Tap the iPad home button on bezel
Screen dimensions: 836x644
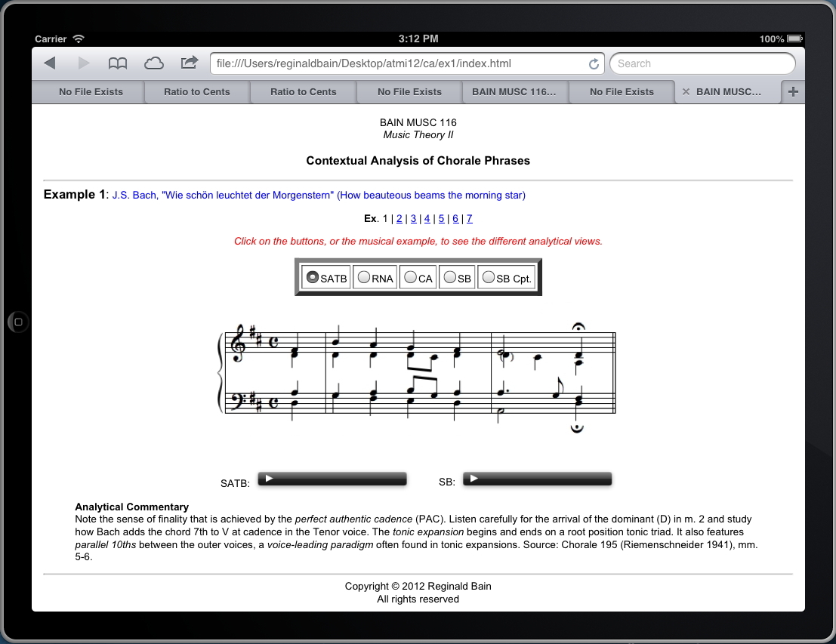tap(18, 322)
